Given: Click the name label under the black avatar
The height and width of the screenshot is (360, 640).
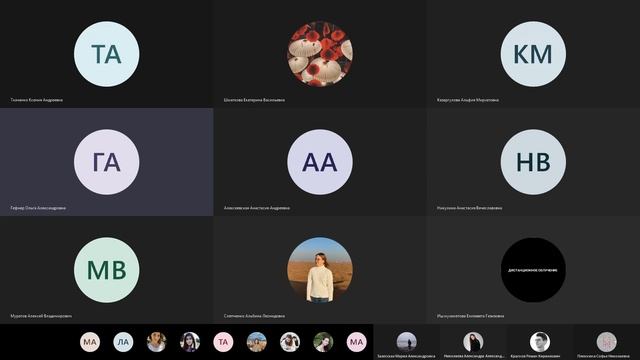Looking at the screenshot, I should (x=470, y=316).
